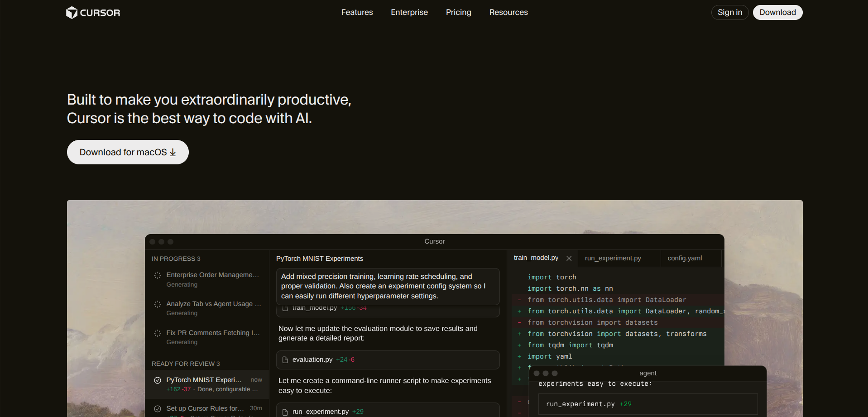Open the Enterprise navigation link
Screen dimensions: 868x417
(409, 12)
